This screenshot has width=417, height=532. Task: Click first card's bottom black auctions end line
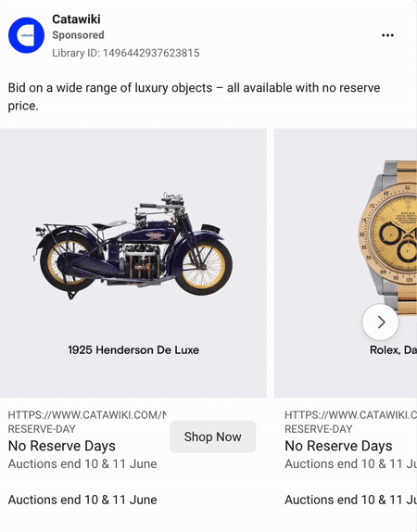82,500
